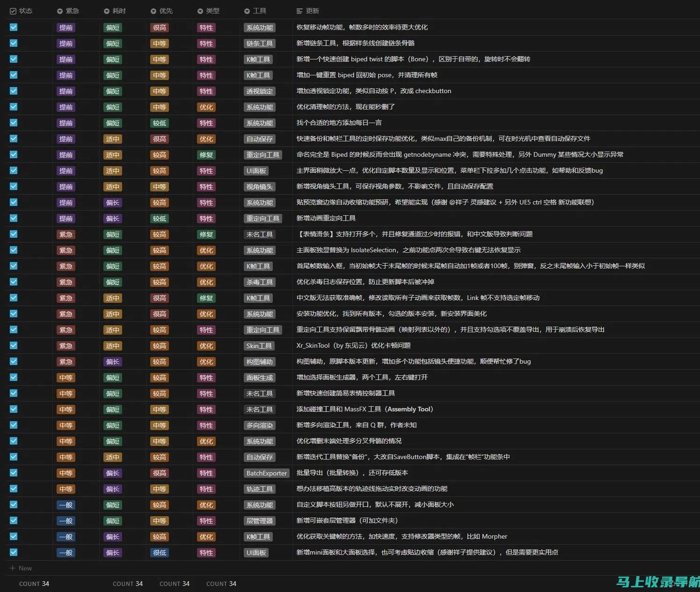Click the 一般 tag in the 新增可嵌套层管理器 row
Screen dimensions: 700x592
point(66,521)
